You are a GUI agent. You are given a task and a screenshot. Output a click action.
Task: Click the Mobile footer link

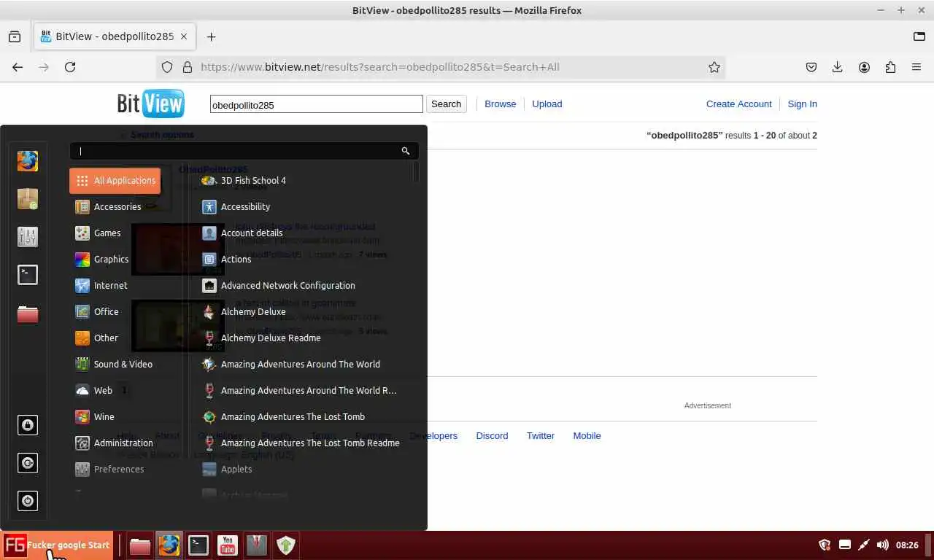click(587, 435)
